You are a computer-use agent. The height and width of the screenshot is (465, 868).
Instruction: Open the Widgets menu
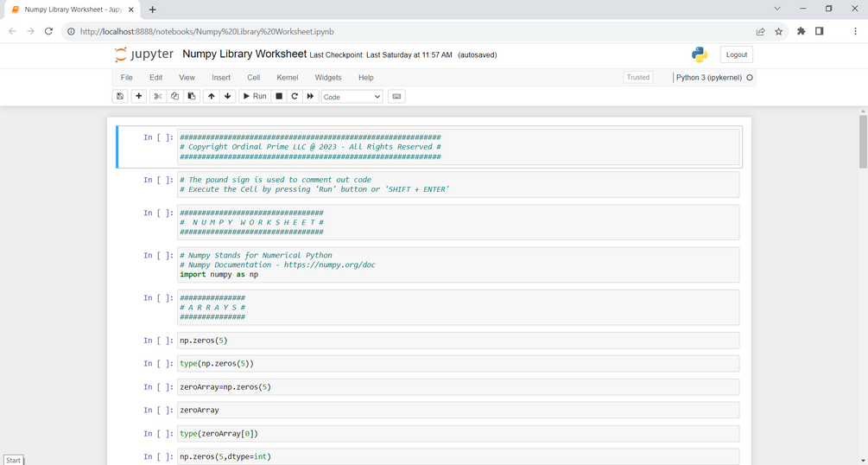coord(328,78)
